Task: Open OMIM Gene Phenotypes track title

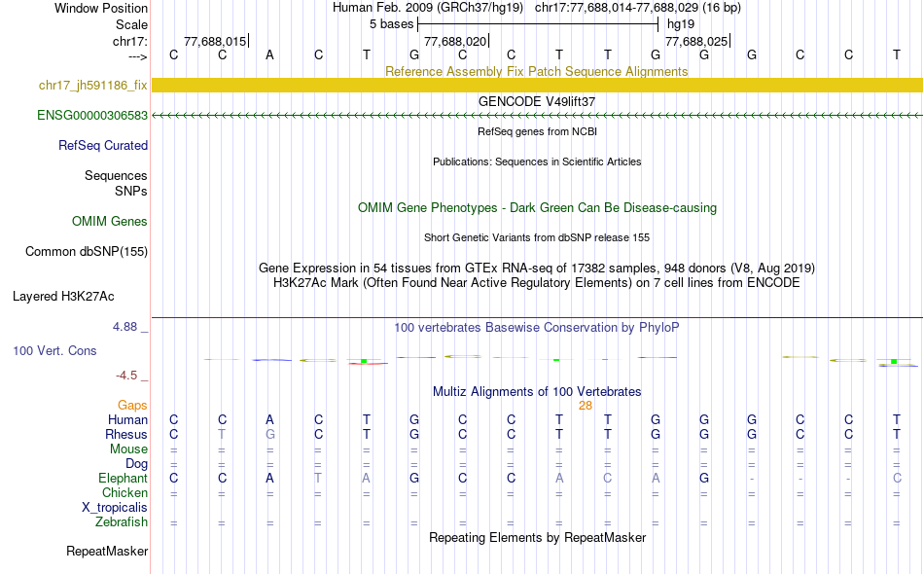Action: pos(537,208)
